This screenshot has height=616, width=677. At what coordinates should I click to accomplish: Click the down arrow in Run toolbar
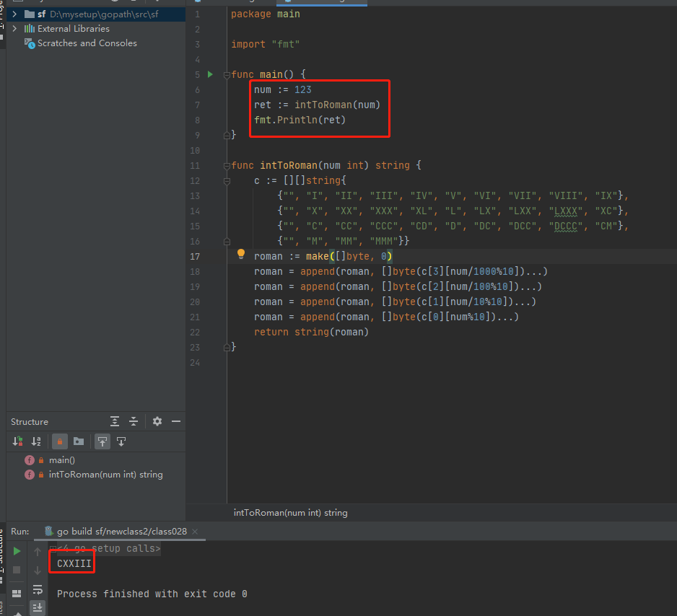(38, 571)
